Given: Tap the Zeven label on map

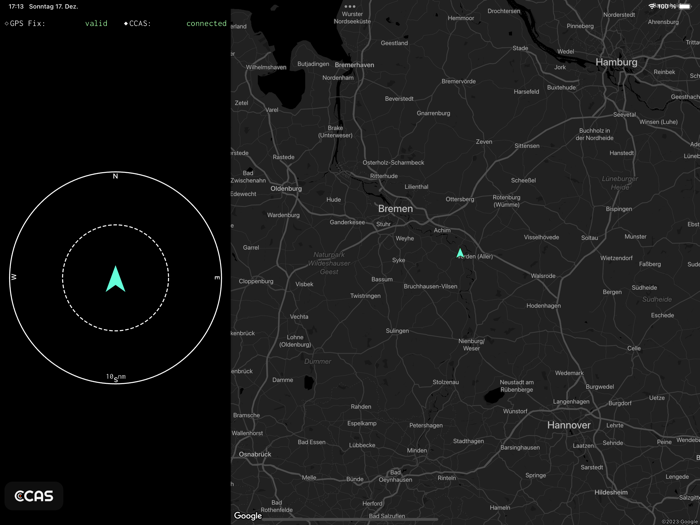Looking at the screenshot, I should pyautogui.click(x=484, y=142).
